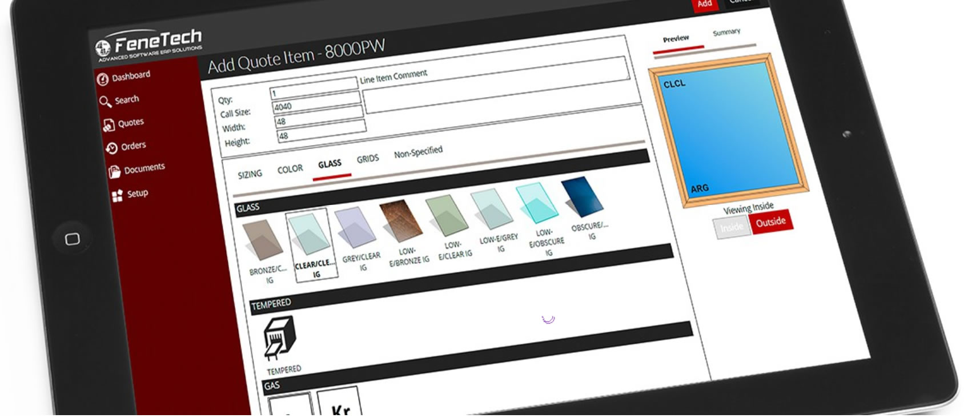
Task: Select the Low-E/Grey IG glass icon
Action: 492,209
